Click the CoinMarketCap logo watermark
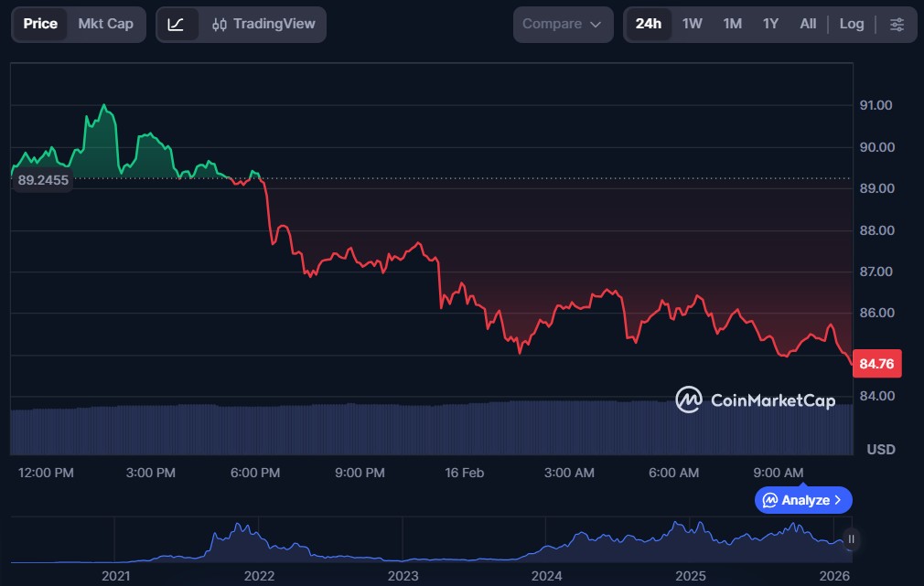 coord(755,400)
